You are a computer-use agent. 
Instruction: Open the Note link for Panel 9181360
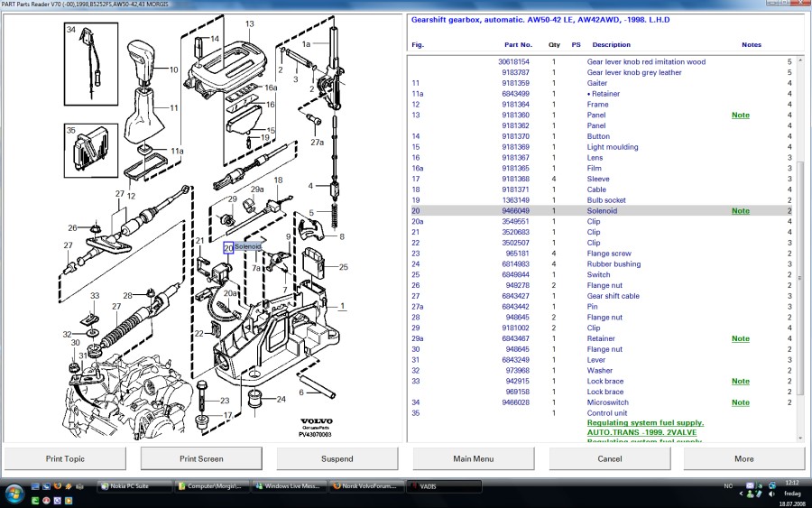tap(741, 115)
